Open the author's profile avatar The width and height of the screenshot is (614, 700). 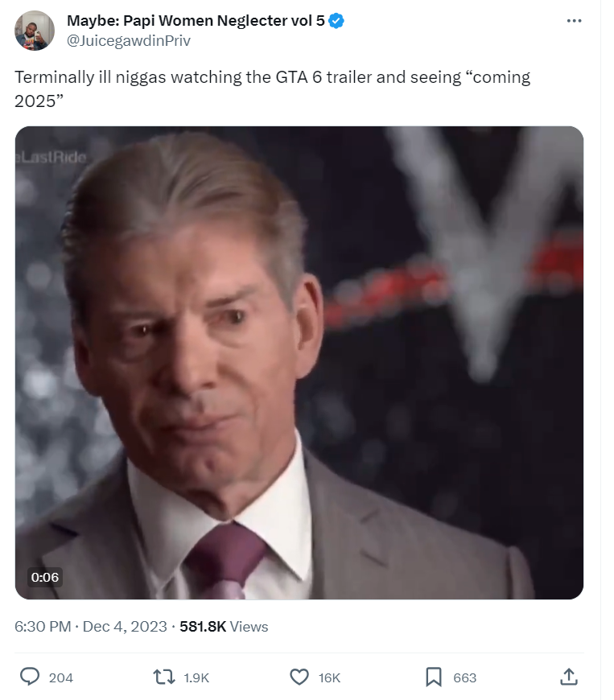click(x=35, y=31)
